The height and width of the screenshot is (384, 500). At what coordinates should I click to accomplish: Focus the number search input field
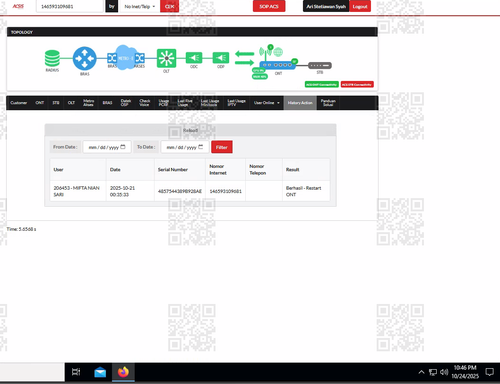click(70, 6)
